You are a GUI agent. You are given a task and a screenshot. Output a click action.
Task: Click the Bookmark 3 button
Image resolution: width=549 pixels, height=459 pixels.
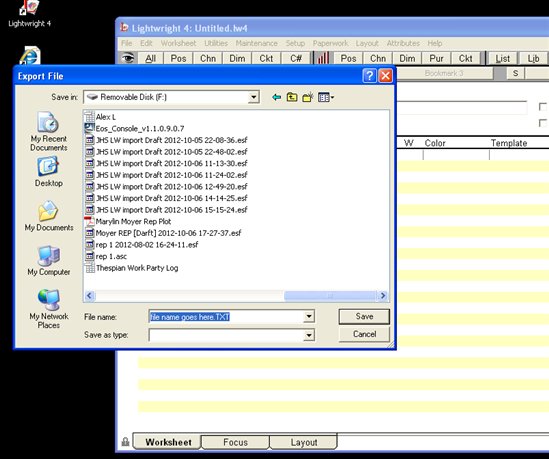coord(444,73)
